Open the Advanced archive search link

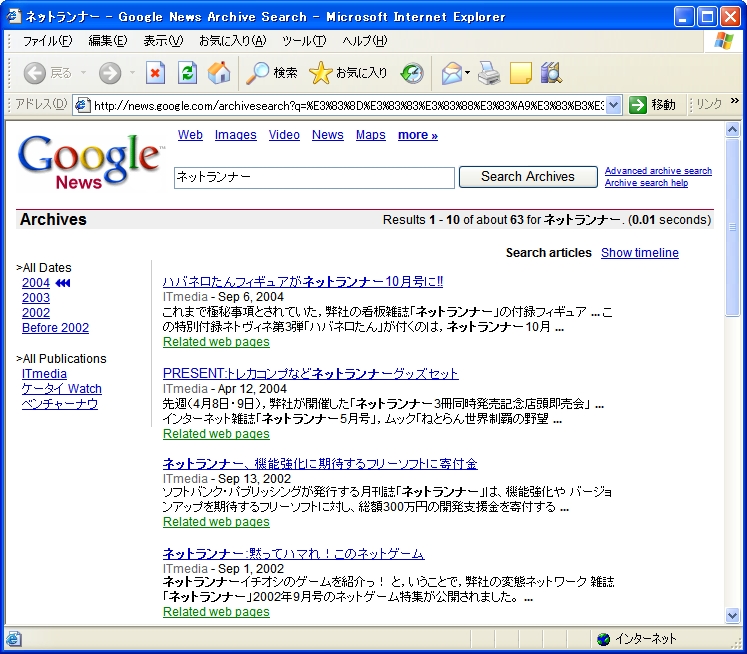658,171
